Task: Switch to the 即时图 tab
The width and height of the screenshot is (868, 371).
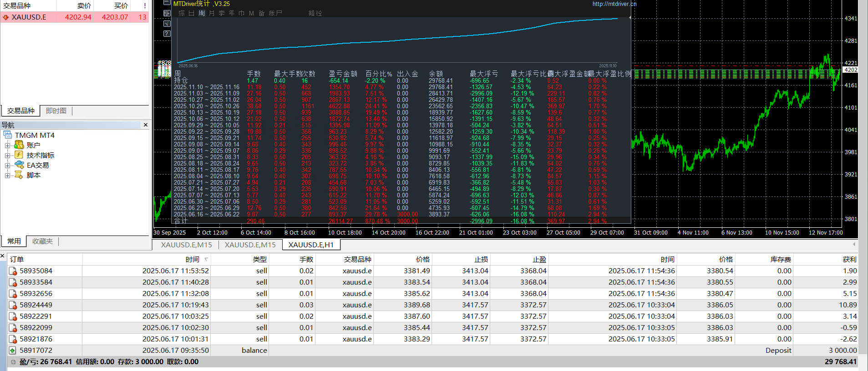Action: [x=56, y=110]
